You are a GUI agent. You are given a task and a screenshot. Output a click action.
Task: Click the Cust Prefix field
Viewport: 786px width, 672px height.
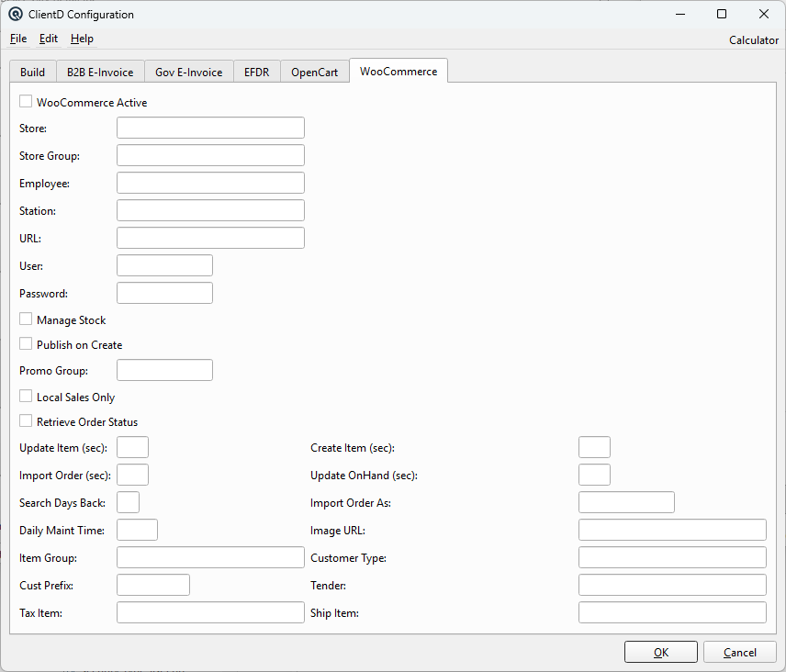pyautogui.click(x=153, y=586)
